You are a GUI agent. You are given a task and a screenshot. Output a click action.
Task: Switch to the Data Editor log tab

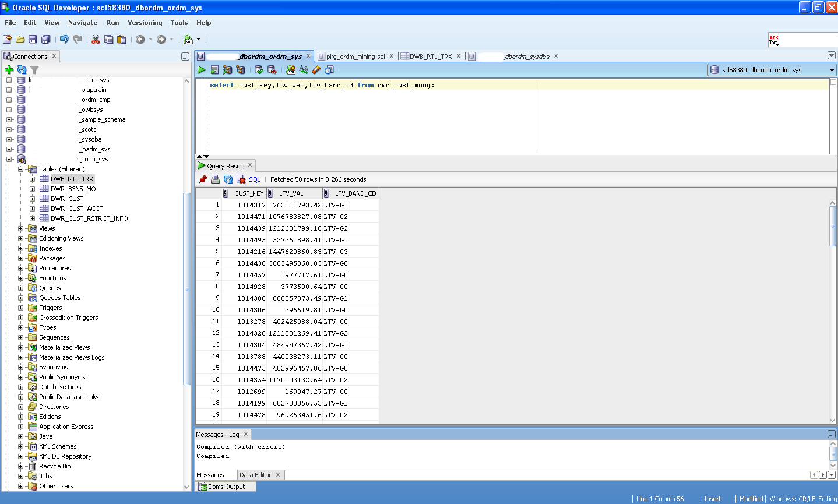pos(255,475)
